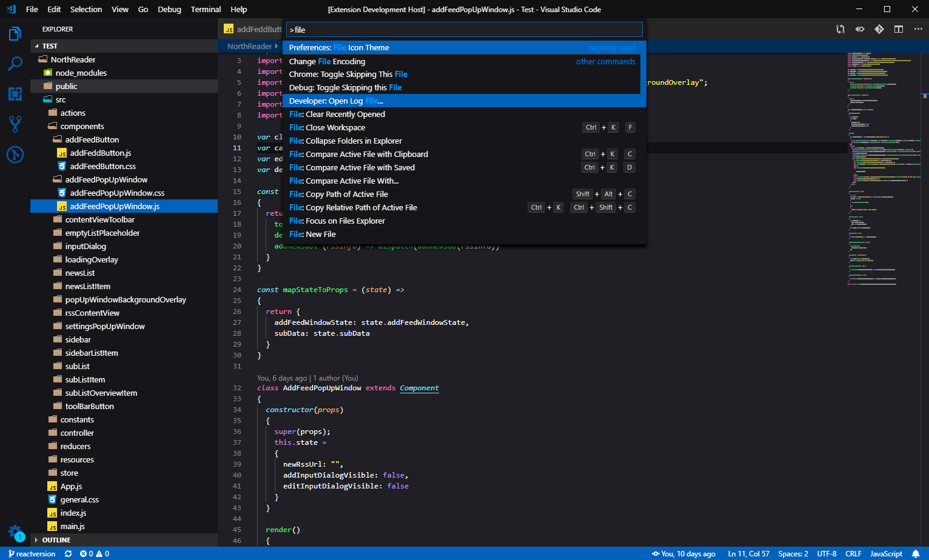
Task: Switch to the addFeddButton tab
Action: pos(252,29)
